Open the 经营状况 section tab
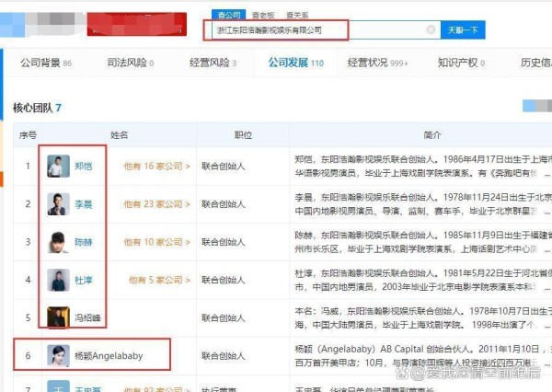Image resolution: width=552 pixels, height=392 pixels. click(378, 63)
